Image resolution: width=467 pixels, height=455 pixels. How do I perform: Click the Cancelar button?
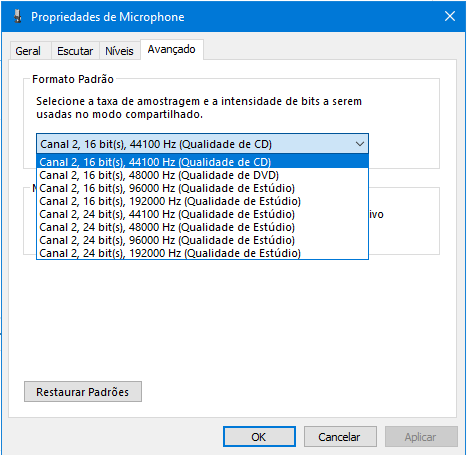click(x=340, y=437)
